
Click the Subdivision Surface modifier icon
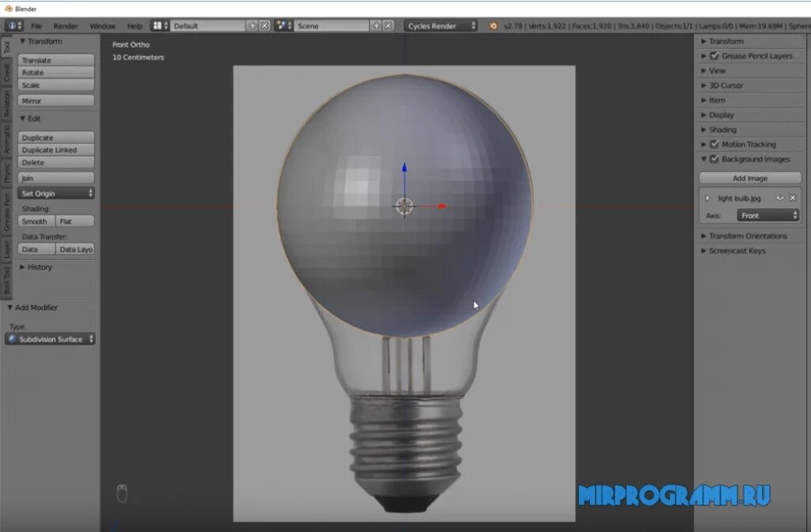13,339
